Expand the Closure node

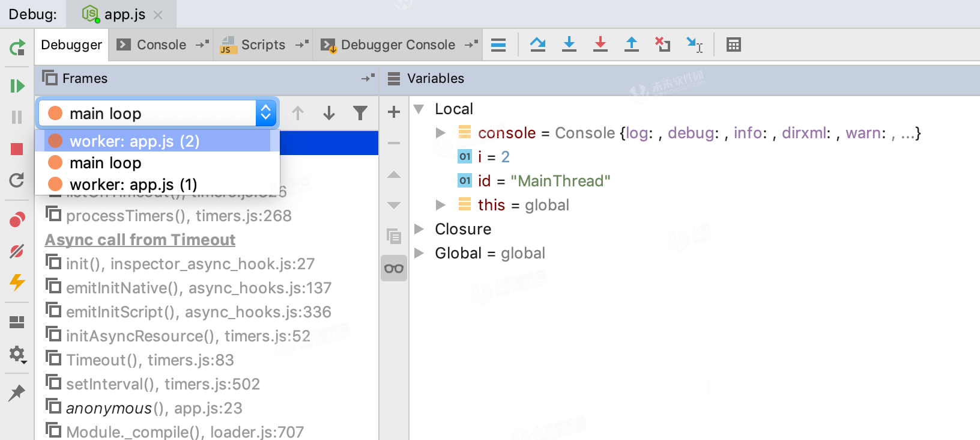point(419,229)
